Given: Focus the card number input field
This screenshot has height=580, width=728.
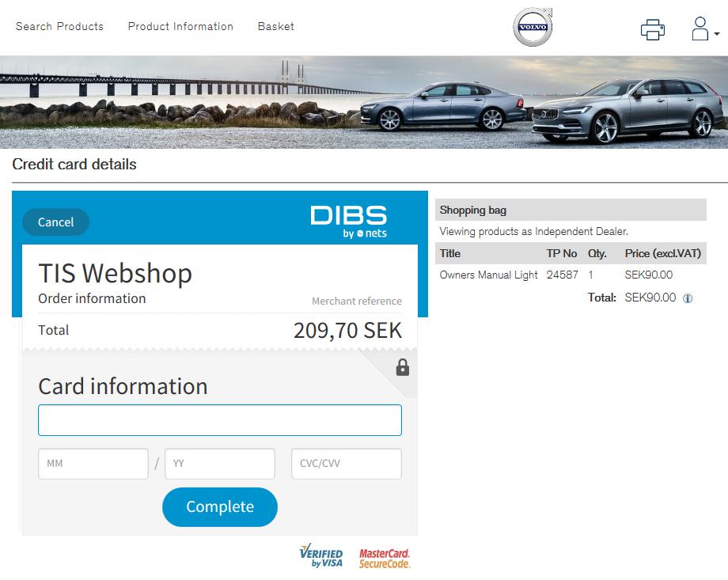Looking at the screenshot, I should click(x=220, y=420).
